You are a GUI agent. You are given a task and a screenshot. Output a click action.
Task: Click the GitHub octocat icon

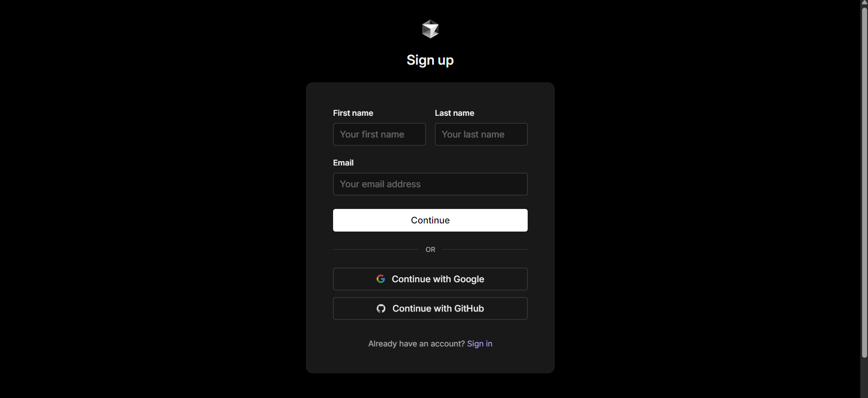381,308
